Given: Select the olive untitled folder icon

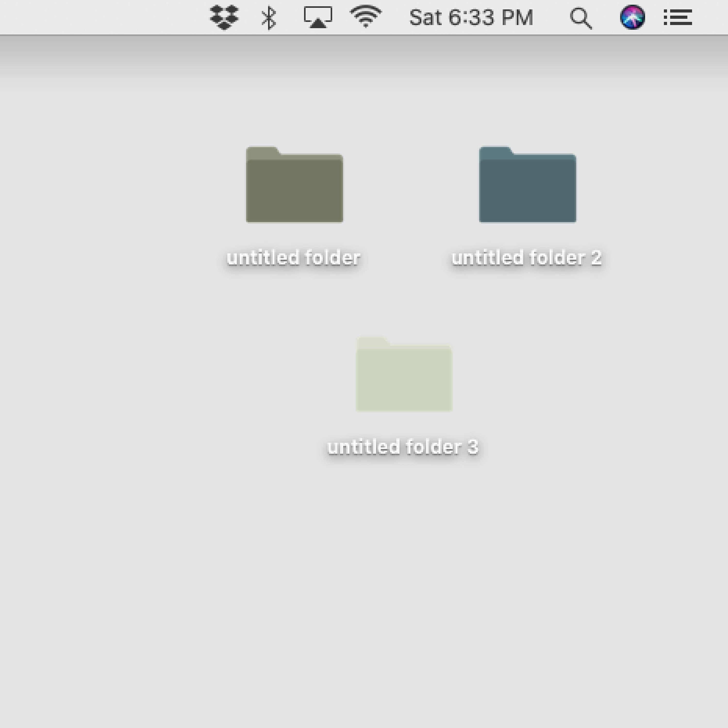Looking at the screenshot, I should [294, 185].
